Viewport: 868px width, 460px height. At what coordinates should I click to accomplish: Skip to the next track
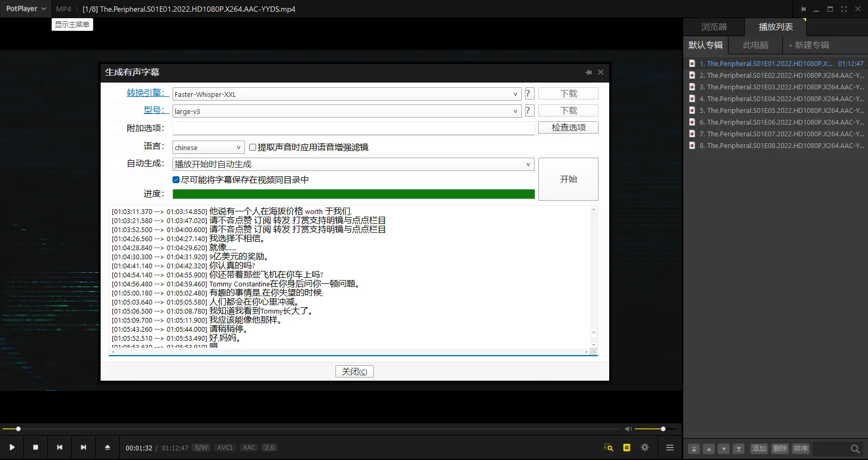83,448
